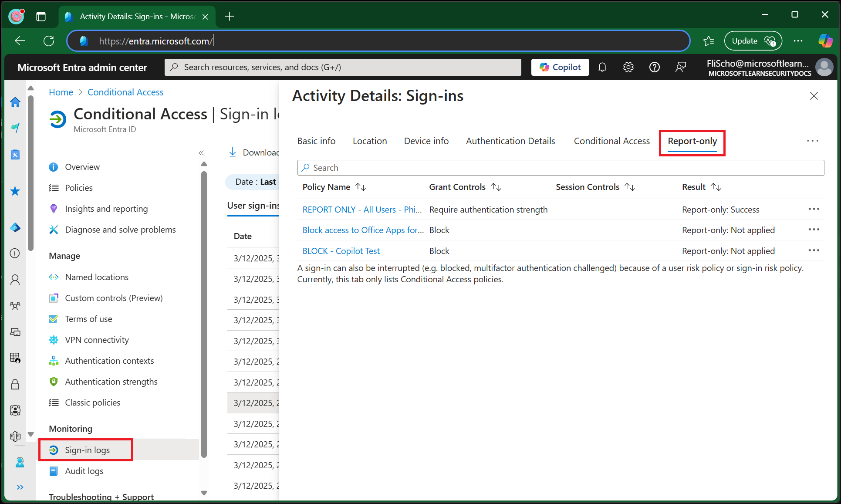The image size is (841, 504).
Task: Toggle sorting on the Result column
Action: (x=716, y=186)
